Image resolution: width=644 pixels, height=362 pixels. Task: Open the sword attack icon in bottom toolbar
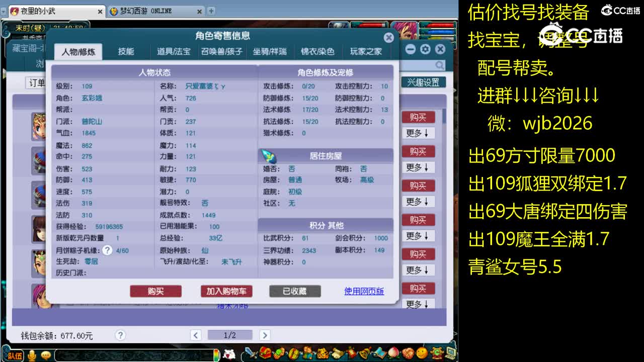251,353
